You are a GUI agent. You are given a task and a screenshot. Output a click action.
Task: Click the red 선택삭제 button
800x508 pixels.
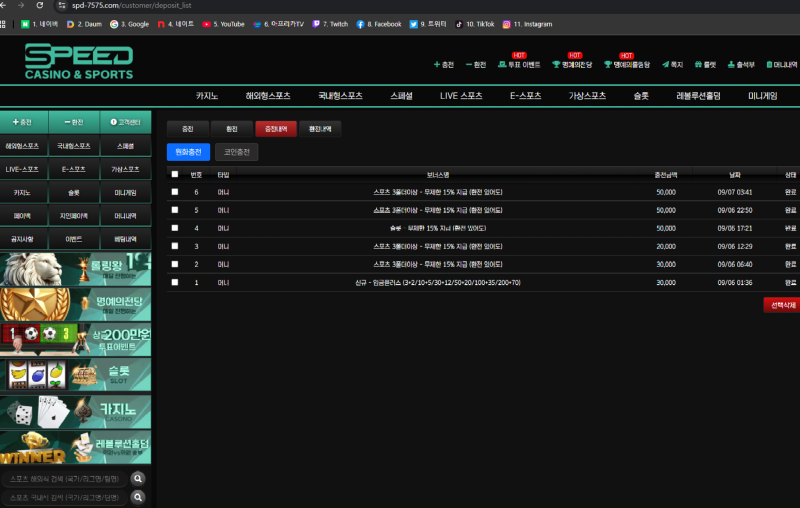click(781, 305)
